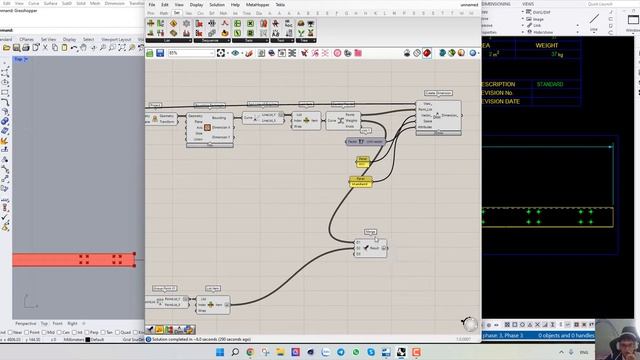The width and height of the screenshot is (640, 360).
Task: Switch to Right viewport tab in Rhino
Action: 72,323
